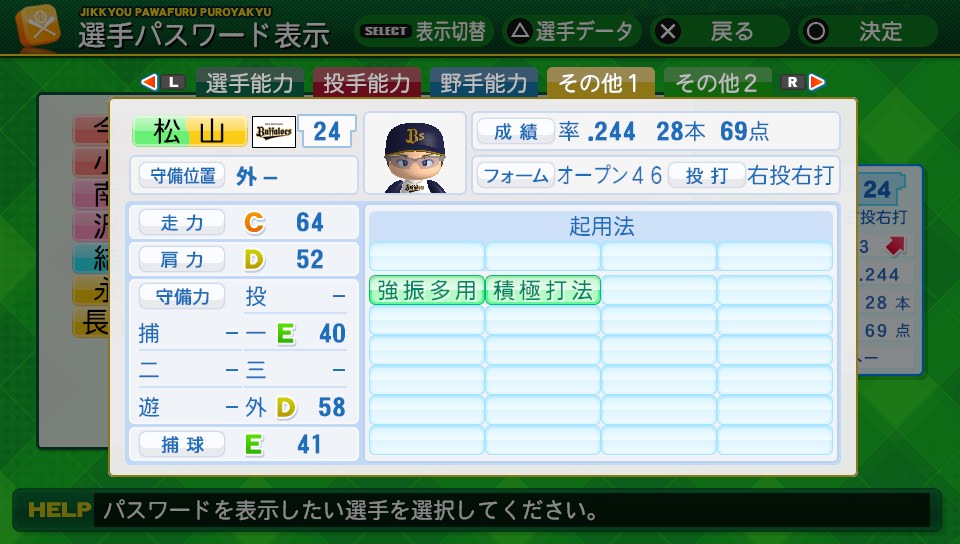Image resolution: width=960 pixels, height=544 pixels.
Task: Open the 投手能力 tab
Action: 367,83
